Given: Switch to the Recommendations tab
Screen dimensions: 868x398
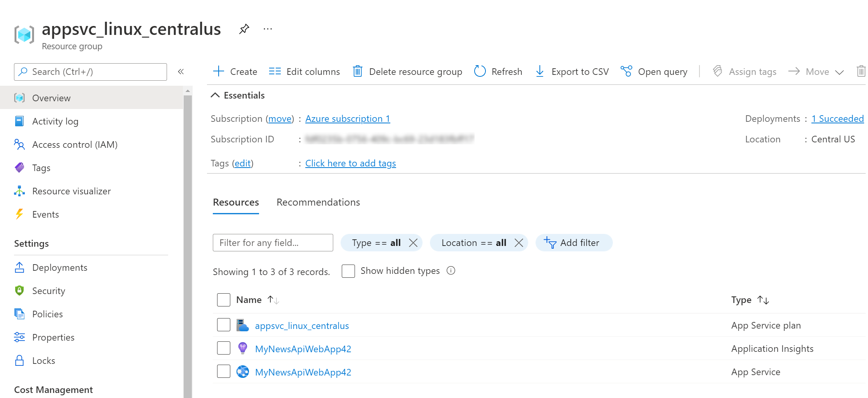Looking at the screenshot, I should 318,202.
